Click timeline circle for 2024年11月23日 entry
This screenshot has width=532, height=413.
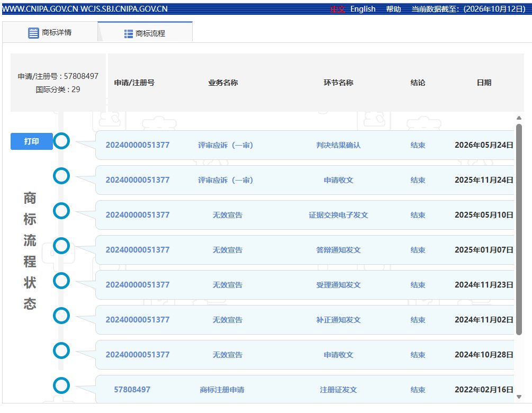point(61,281)
